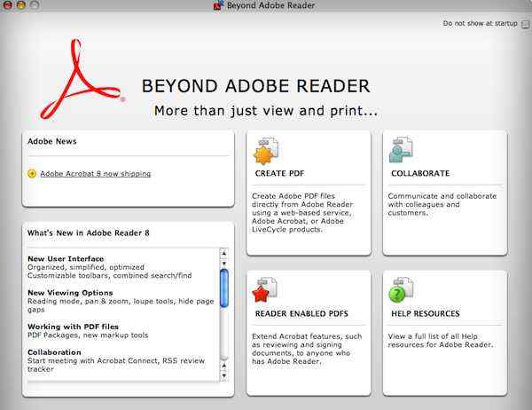Enable the Do not show at startup checkbox
Viewport: 532px width, 410px height.
(x=525, y=24)
